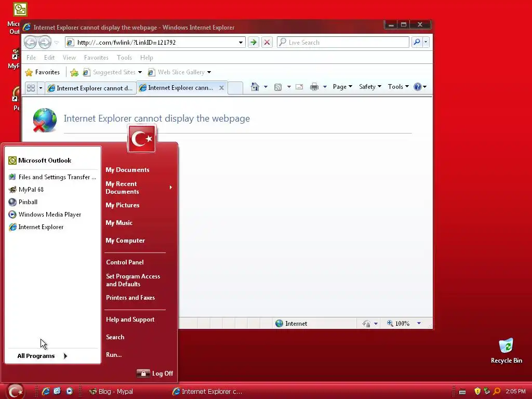Screen dimensions: 532x399
Task: Click the zoom level magnifier in status bar
Action: [390, 323]
